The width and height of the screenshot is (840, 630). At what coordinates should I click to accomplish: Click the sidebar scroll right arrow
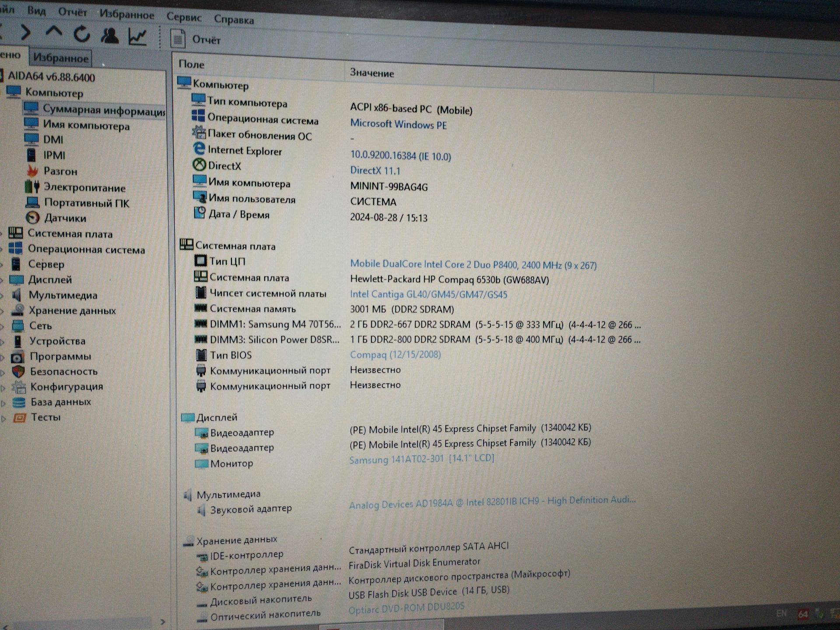point(162,621)
